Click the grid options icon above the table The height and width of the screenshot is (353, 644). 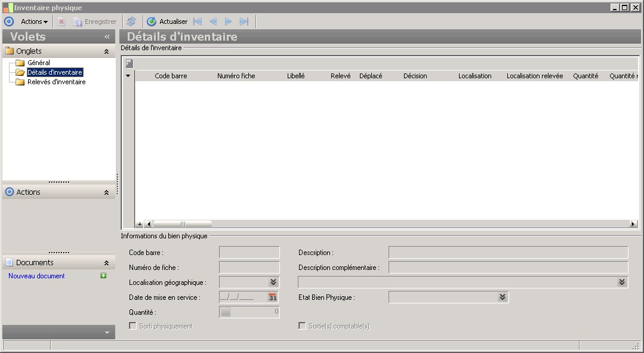[130, 63]
